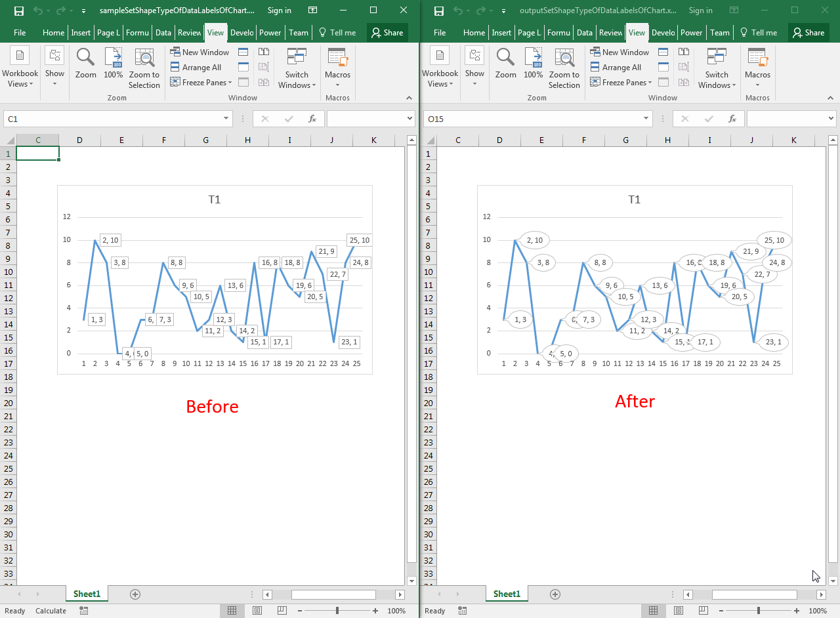Open the Insert tab in the left window
Viewport: 840px width, 618px height.
pyautogui.click(x=81, y=33)
